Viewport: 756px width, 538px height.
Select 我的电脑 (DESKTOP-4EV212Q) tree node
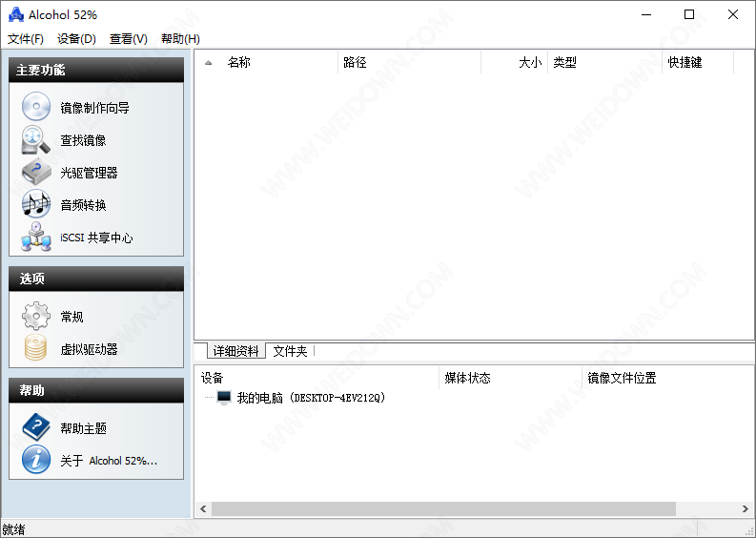click(x=311, y=398)
